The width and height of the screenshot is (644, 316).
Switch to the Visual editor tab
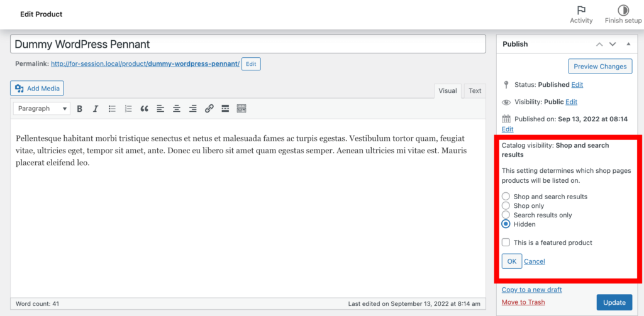click(x=448, y=91)
